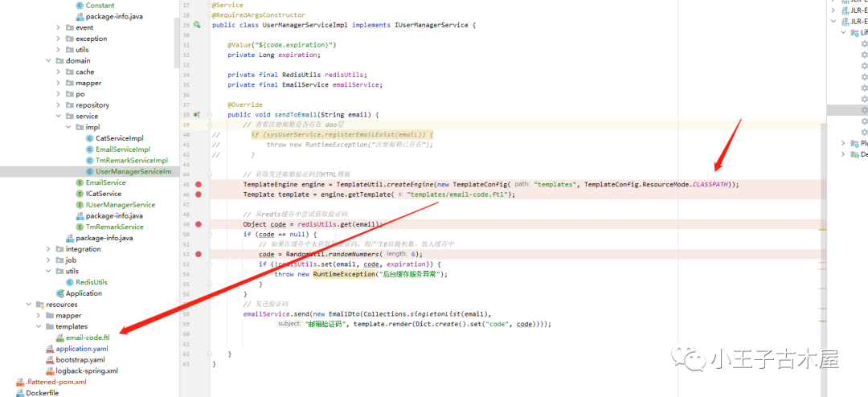Click the .flattened-pom.xml Maven file icon
This screenshot has height=397, width=868.
(19, 382)
